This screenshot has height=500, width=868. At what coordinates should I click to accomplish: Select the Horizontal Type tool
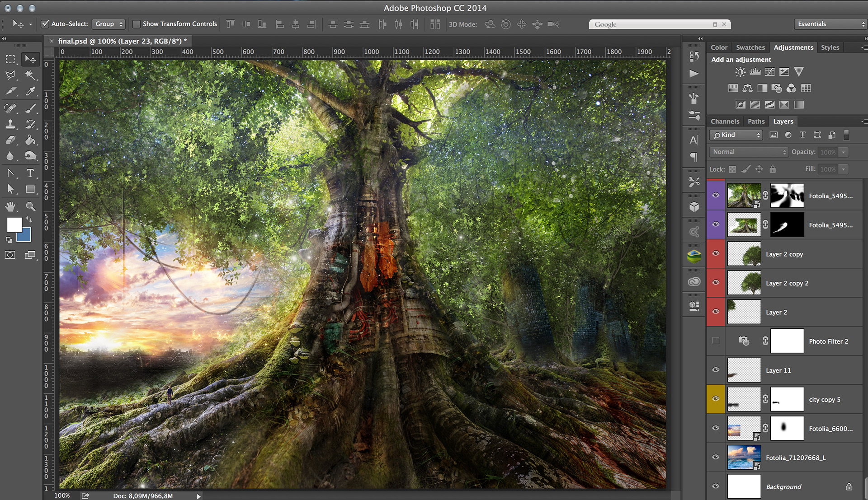click(x=30, y=173)
